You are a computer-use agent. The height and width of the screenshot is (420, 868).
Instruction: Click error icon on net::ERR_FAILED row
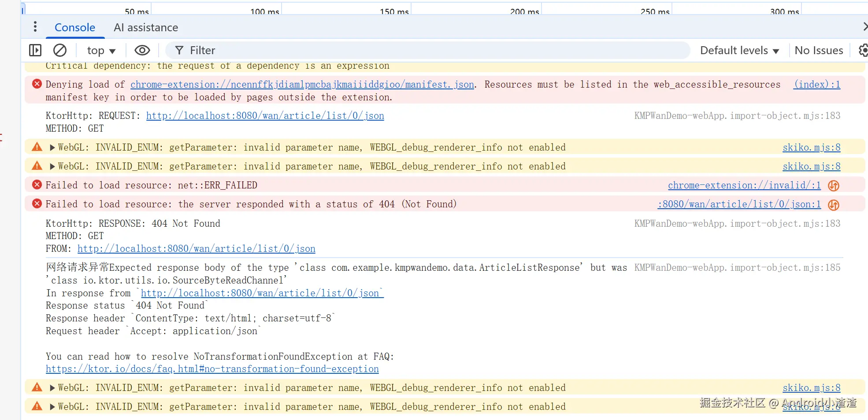click(x=37, y=184)
